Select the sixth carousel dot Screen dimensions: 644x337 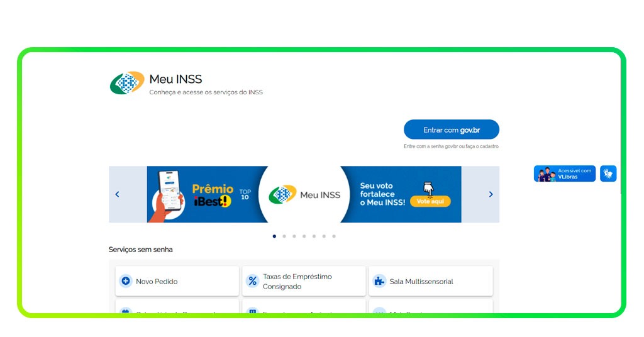tap(324, 236)
